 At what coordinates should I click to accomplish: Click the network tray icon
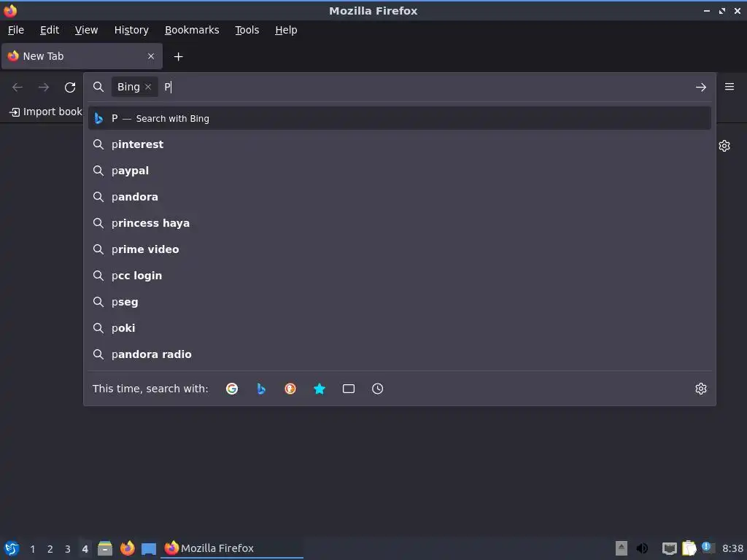pos(670,549)
